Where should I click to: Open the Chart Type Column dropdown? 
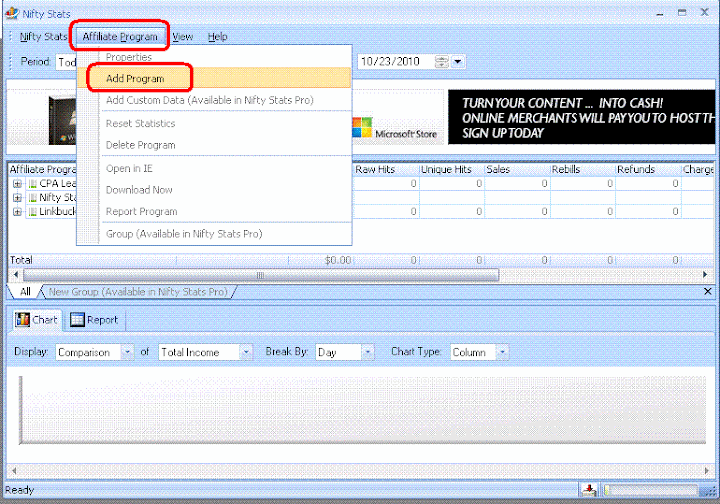(502, 352)
